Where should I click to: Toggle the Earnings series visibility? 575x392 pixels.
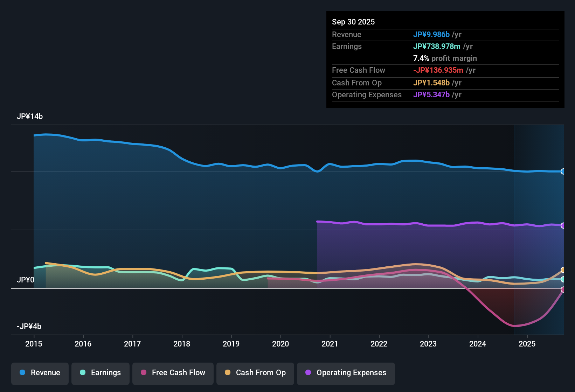click(101, 373)
